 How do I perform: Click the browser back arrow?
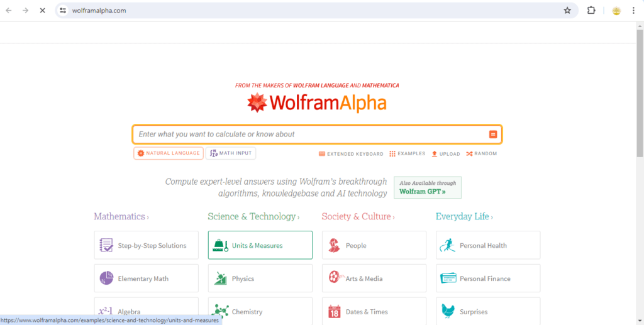9,11
